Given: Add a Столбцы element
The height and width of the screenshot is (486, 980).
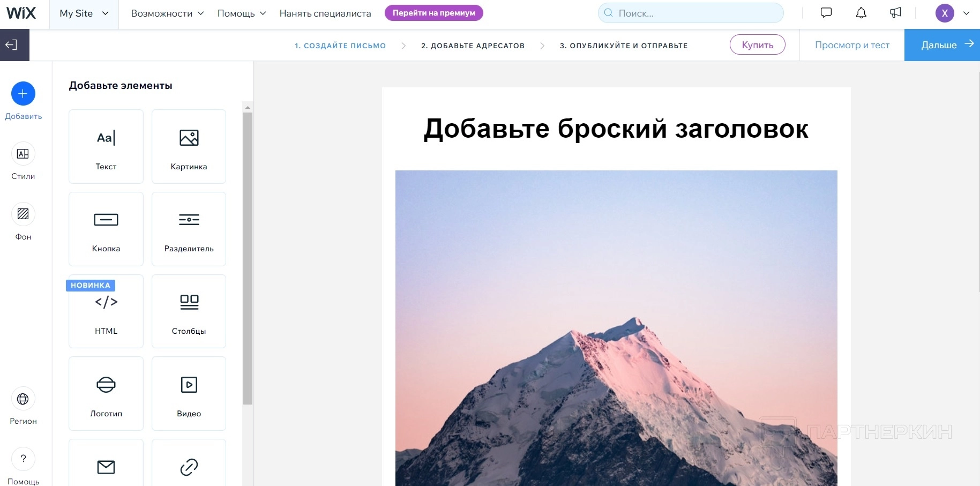Looking at the screenshot, I should (189, 311).
